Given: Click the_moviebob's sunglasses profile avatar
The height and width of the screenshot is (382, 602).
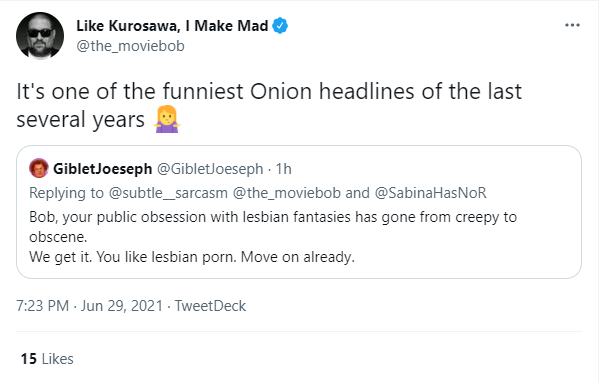Looking at the screenshot, I should point(40,36).
